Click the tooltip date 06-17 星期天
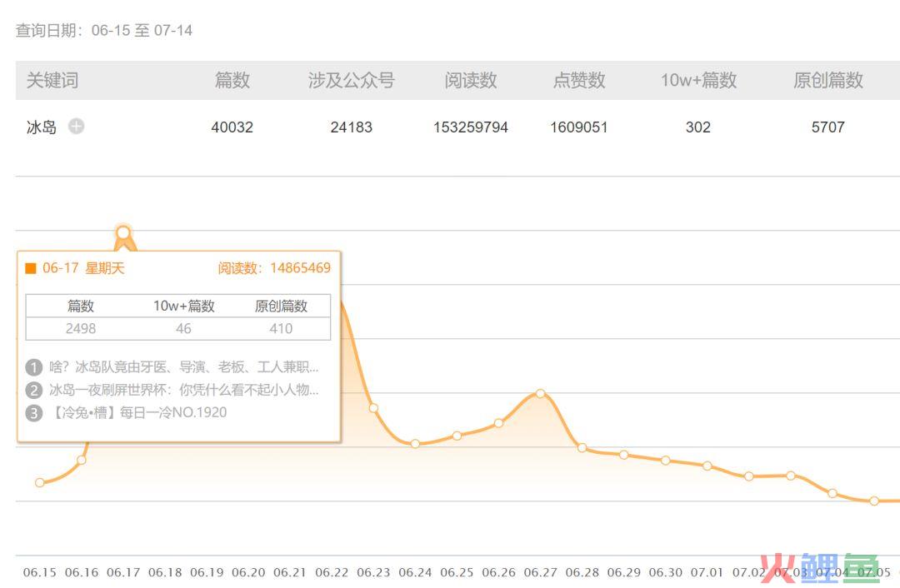Viewport: 900px width, 588px height. [83, 268]
